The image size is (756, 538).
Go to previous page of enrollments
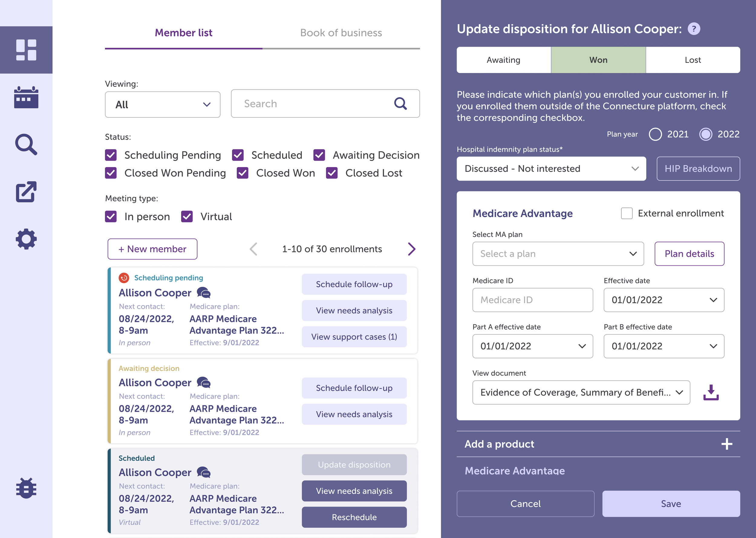pos(253,249)
